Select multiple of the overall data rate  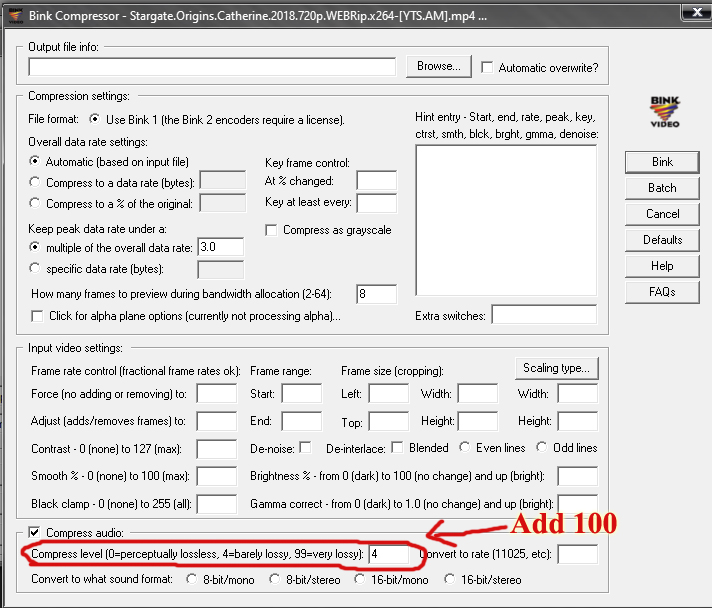coord(34,247)
